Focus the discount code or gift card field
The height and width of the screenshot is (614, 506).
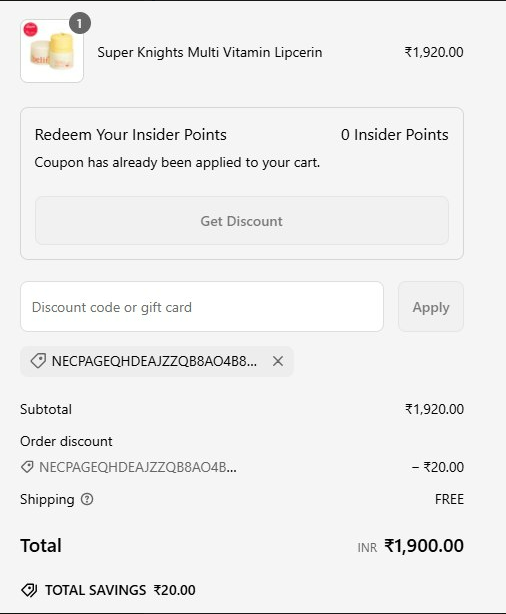[202, 307]
